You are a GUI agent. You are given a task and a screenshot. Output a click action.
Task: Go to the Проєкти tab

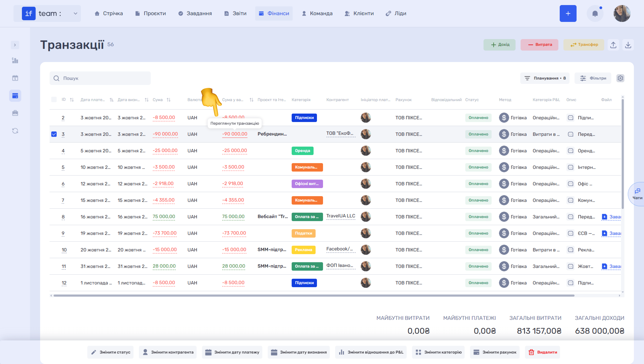tap(150, 13)
